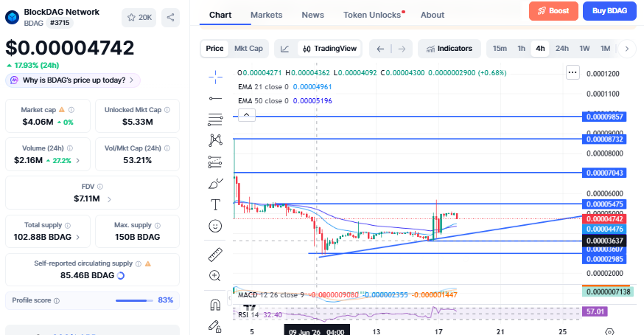Select the ruler measure tool
The height and width of the screenshot is (335, 644).
[215, 255]
